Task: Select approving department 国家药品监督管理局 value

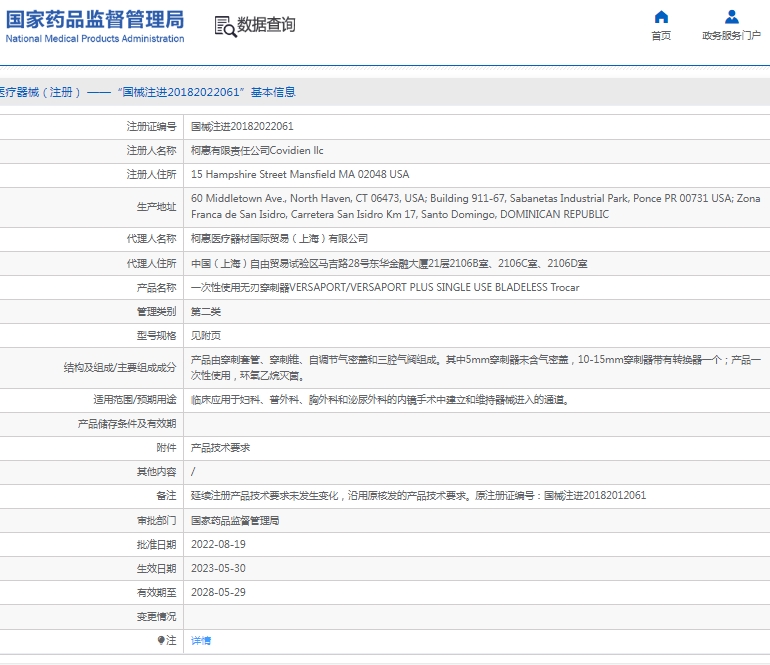Action: pyautogui.click(x=235, y=521)
